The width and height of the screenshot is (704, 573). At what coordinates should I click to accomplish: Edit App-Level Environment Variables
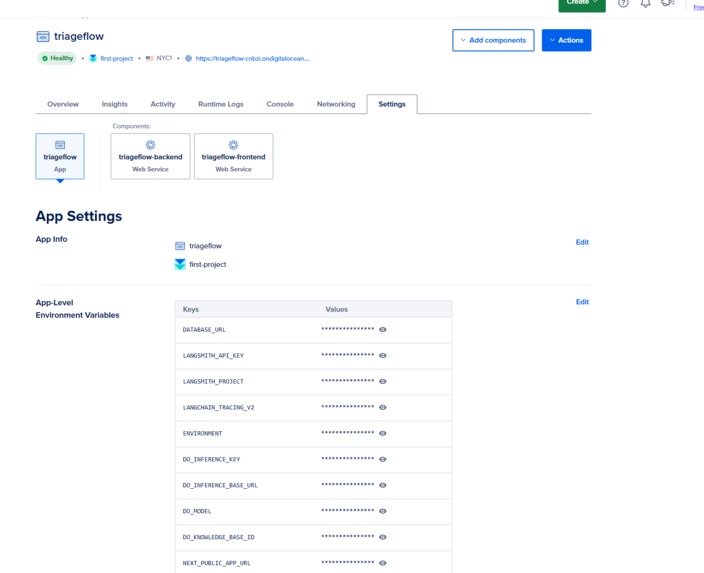coord(582,302)
